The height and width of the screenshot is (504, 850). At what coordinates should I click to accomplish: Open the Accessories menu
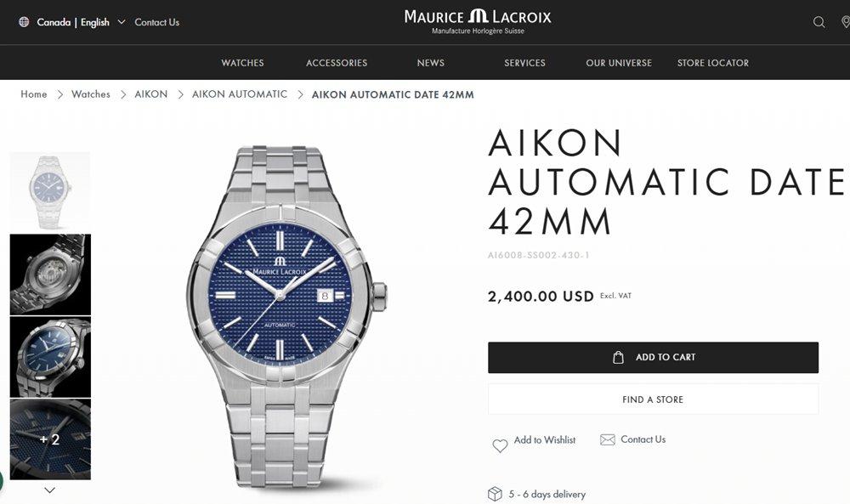(337, 63)
